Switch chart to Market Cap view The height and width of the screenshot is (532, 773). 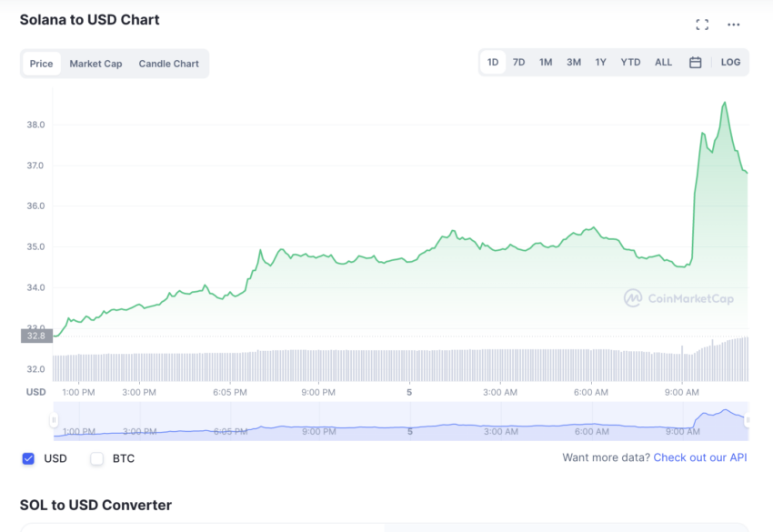click(95, 64)
